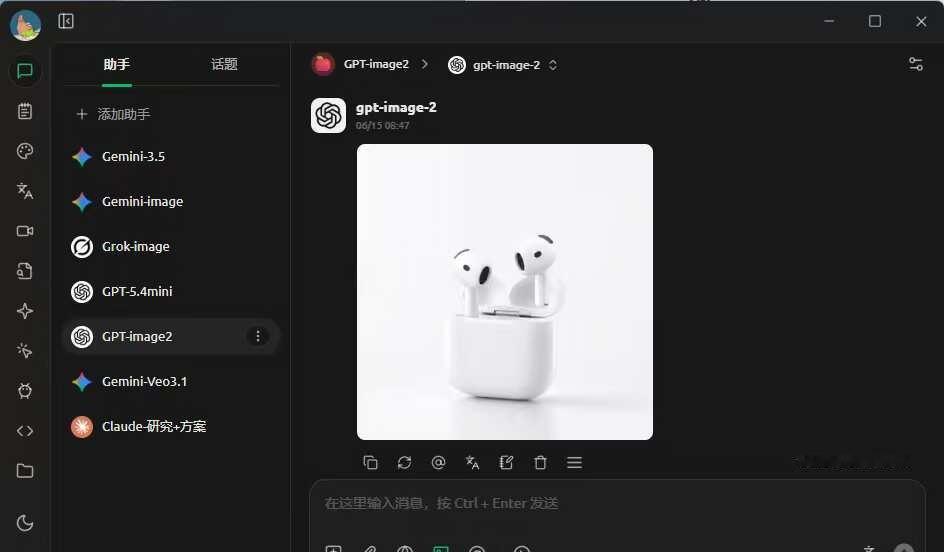Click the gpt-image-2 message title text

point(396,108)
